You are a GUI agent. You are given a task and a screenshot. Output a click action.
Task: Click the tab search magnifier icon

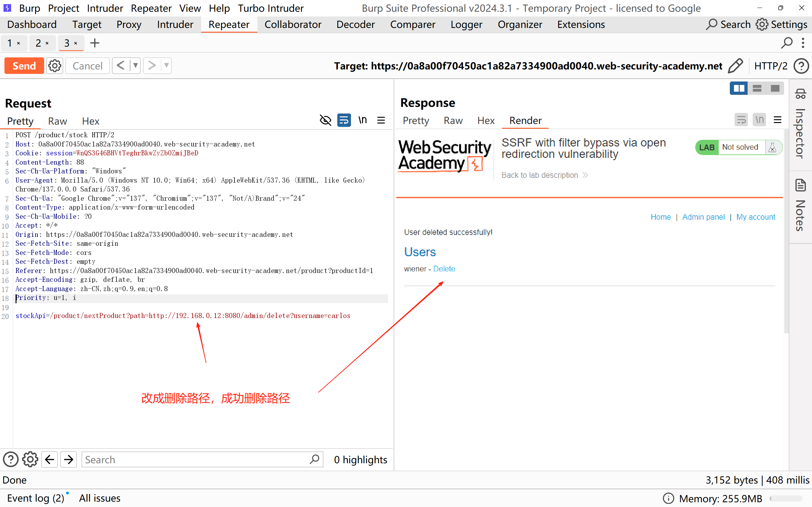tap(787, 43)
